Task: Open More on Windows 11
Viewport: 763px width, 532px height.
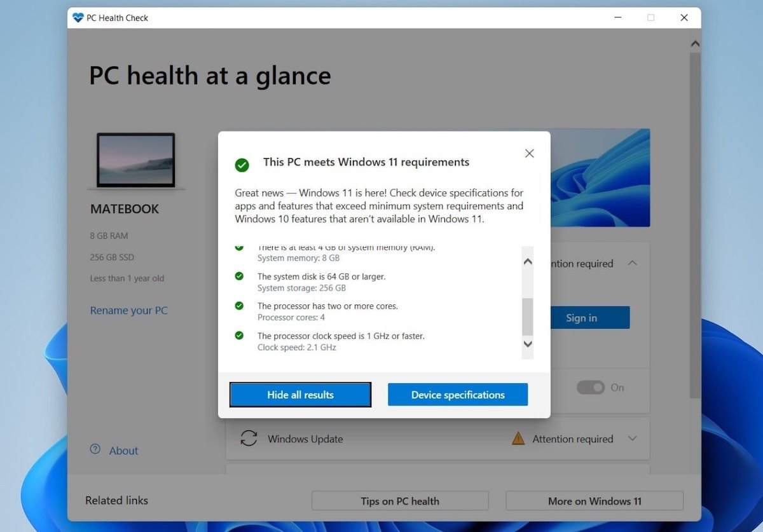Action: (x=595, y=501)
